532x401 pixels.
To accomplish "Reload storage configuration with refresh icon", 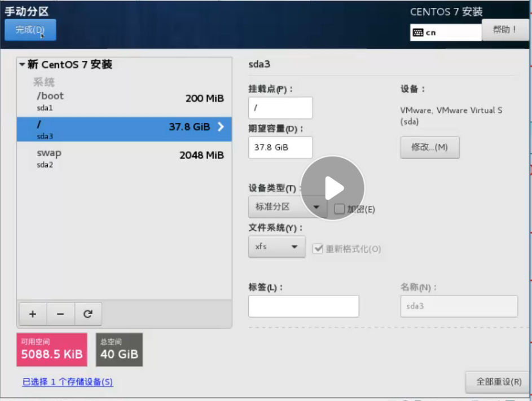I will (x=88, y=314).
